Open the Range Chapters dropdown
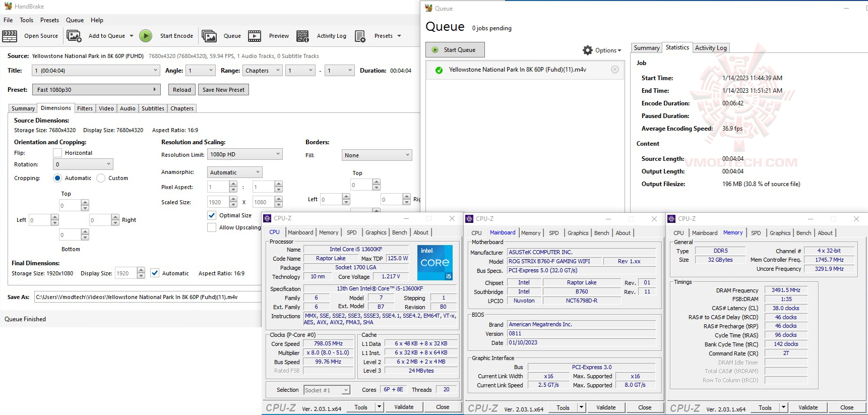868x415 pixels. click(x=262, y=71)
